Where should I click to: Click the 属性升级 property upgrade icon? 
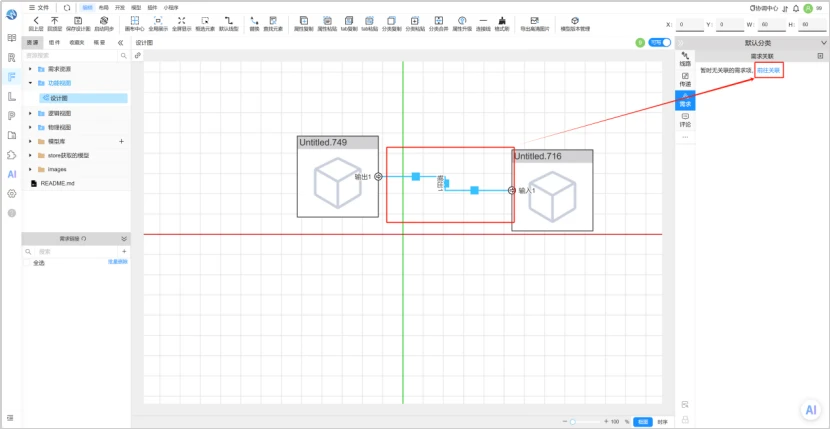point(462,20)
